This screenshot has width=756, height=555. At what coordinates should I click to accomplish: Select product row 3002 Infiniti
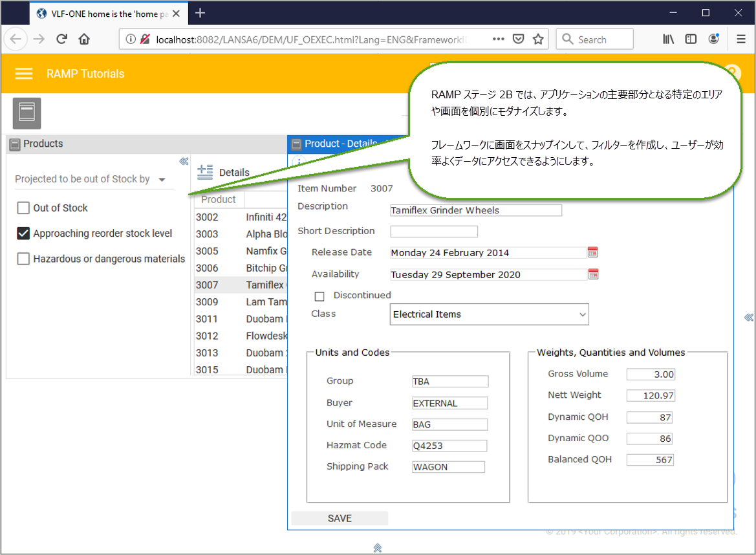[241, 217]
